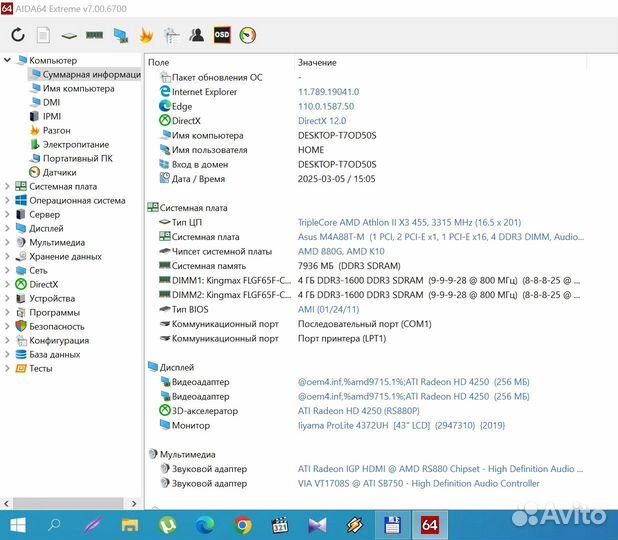Expand the Сервер tree node
This screenshot has height=540, width=618.
7,214
